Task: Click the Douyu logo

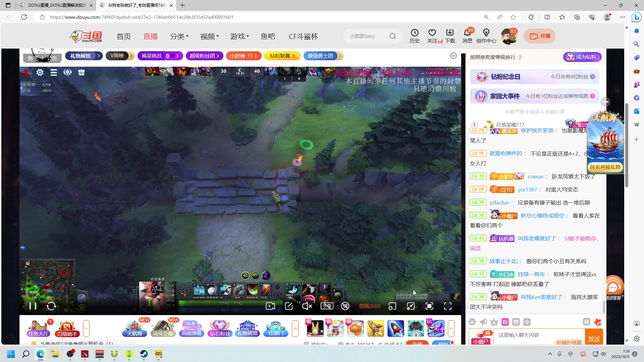Action: point(86,36)
